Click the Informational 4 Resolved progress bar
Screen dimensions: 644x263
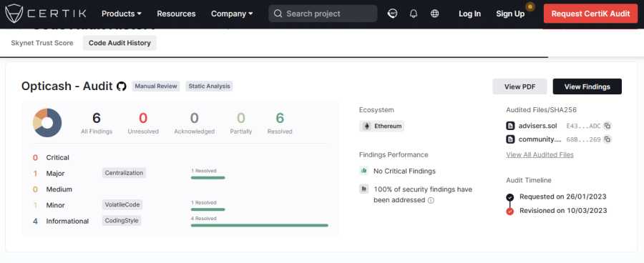260,225
